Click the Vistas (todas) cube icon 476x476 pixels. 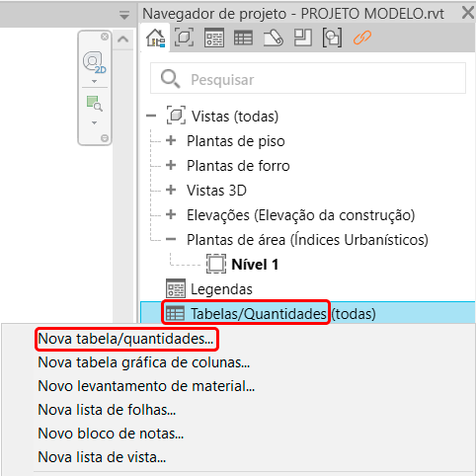pyautogui.click(x=176, y=115)
